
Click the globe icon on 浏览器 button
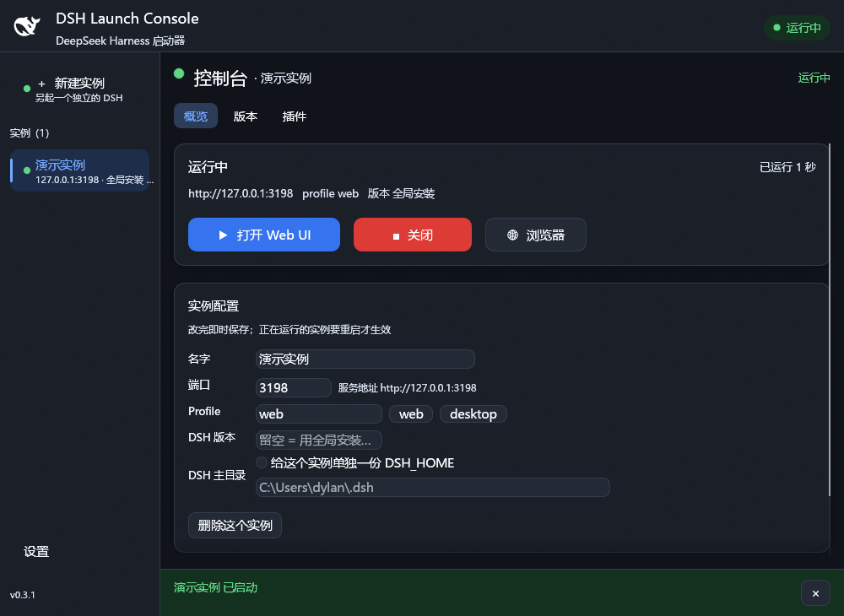coord(512,235)
